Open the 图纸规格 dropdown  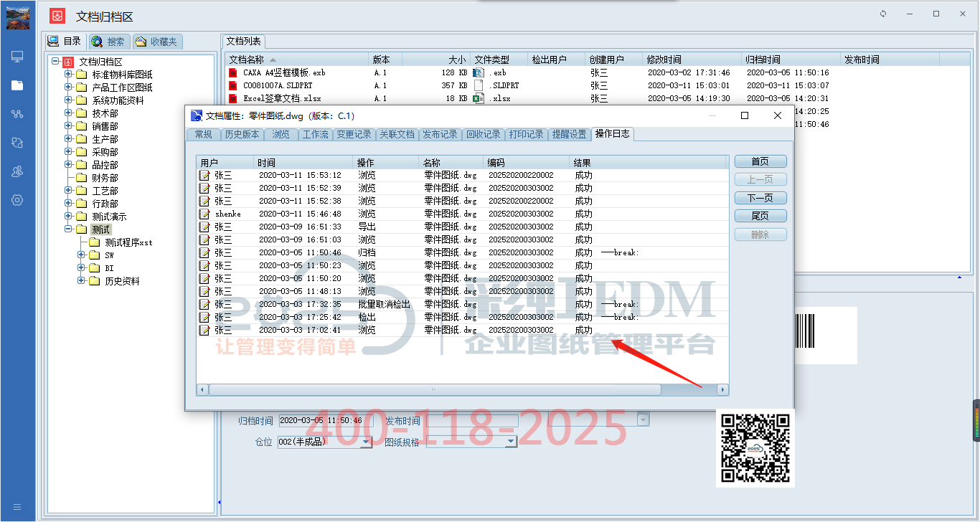tap(511, 442)
